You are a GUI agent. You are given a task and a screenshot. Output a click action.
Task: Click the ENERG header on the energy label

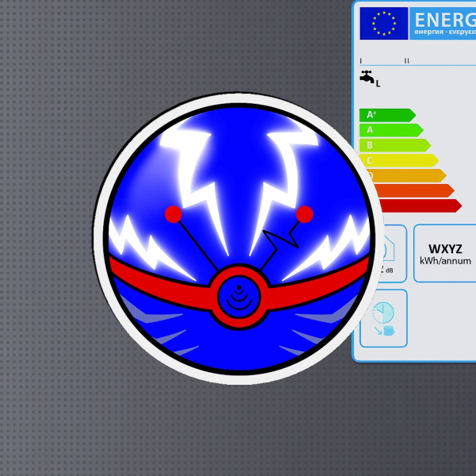coord(443,23)
